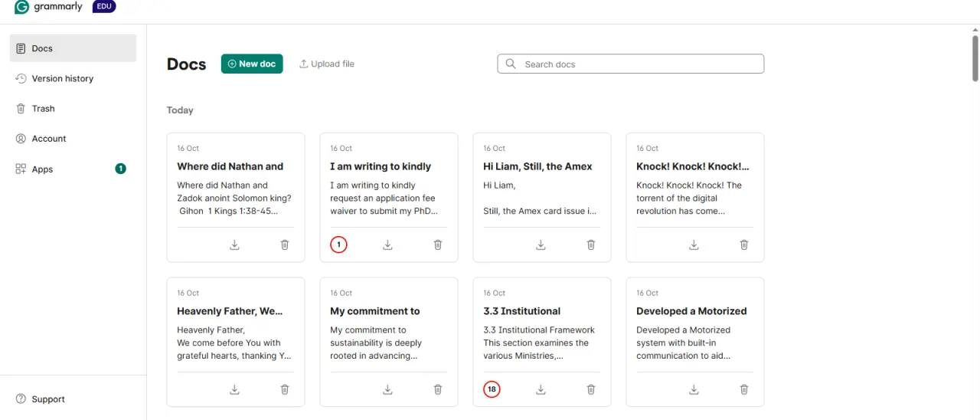The width and height of the screenshot is (980, 420).
Task: Click the Grammarly logo icon
Action: click(x=22, y=7)
